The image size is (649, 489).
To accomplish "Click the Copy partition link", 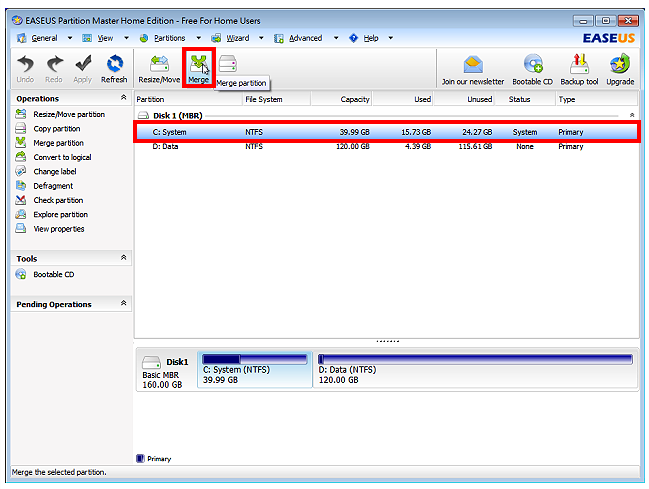I will [x=57, y=129].
